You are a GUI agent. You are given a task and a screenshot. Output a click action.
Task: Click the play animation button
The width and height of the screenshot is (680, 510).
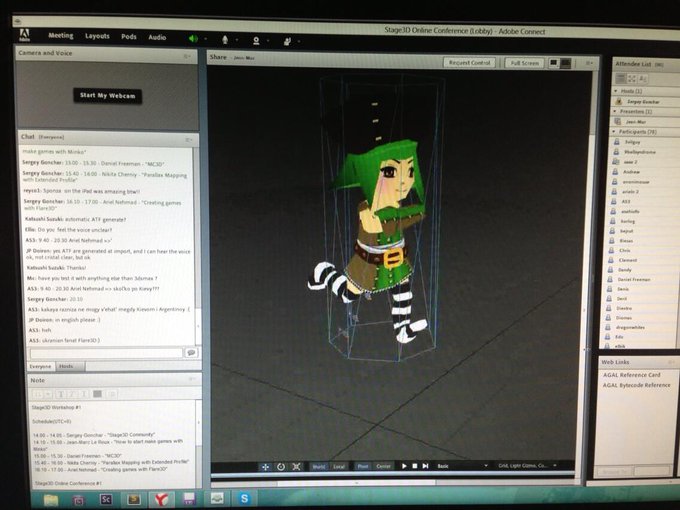(x=404, y=466)
